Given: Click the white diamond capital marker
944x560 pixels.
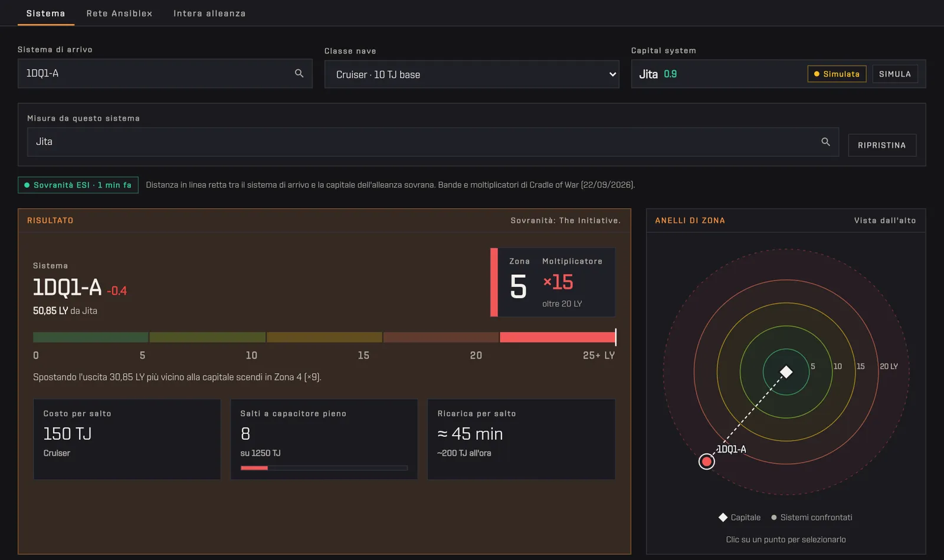Looking at the screenshot, I should 786,372.
